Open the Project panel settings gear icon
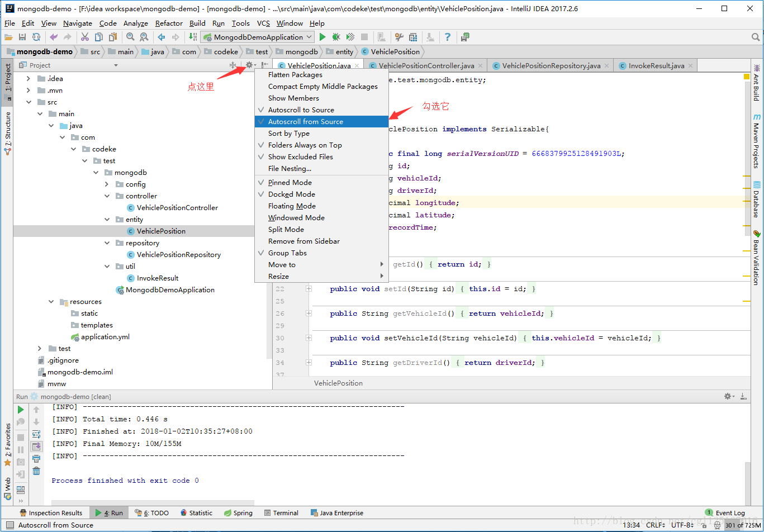The image size is (764, 532). [248, 65]
